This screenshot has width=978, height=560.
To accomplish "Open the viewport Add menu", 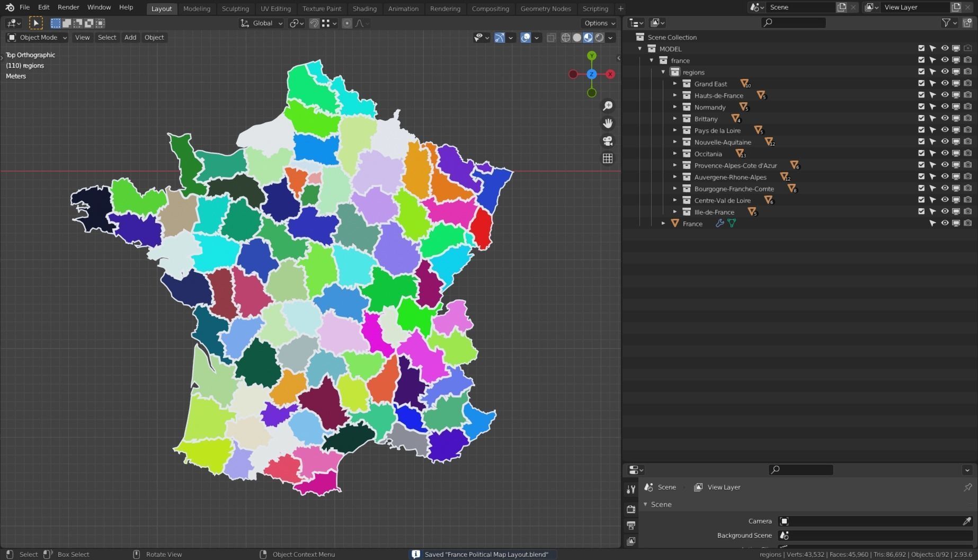I will coord(130,38).
